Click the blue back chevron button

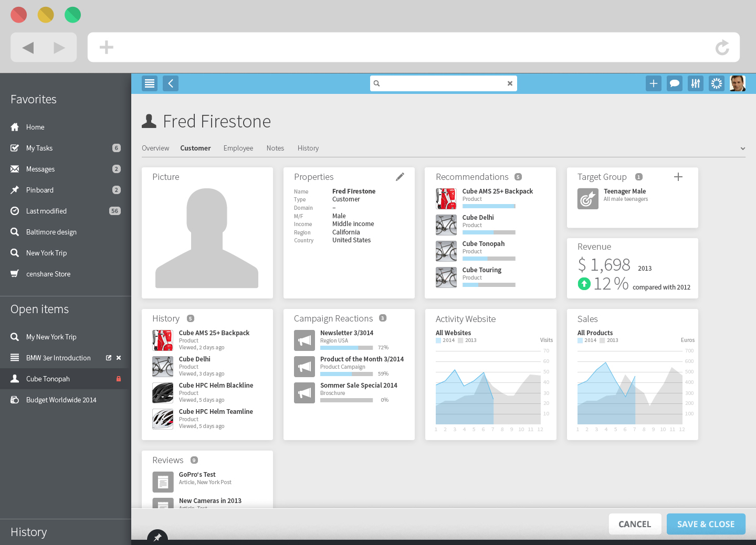tap(171, 83)
